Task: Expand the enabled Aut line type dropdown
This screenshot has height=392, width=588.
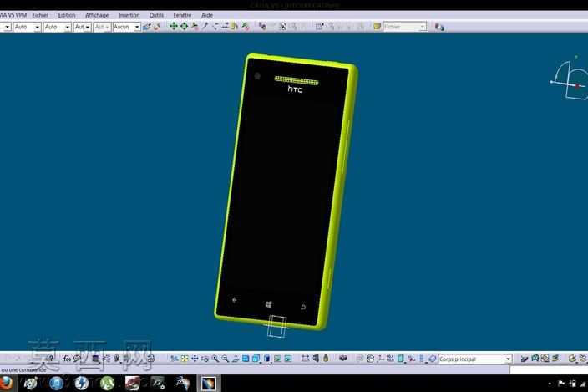Action: [x=88, y=27]
